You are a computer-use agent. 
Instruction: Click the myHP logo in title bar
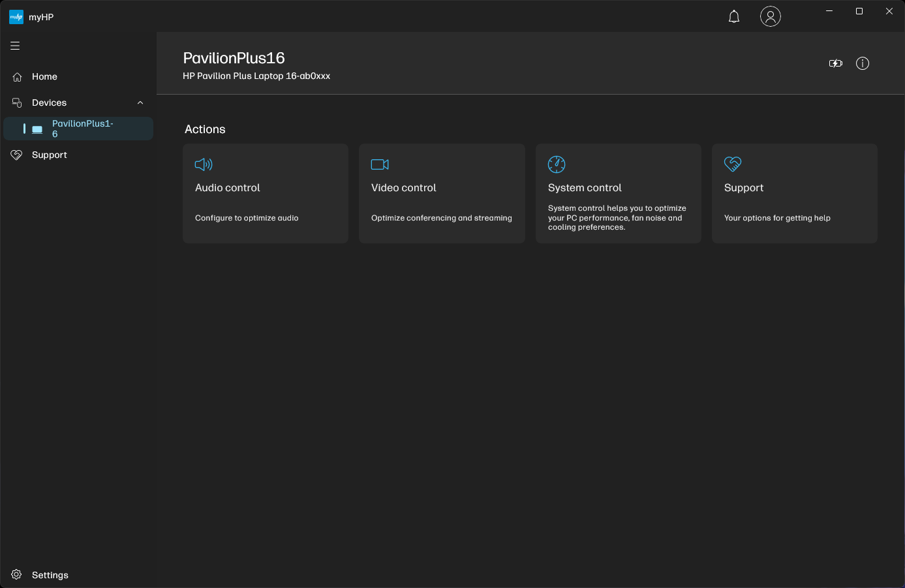pos(16,17)
